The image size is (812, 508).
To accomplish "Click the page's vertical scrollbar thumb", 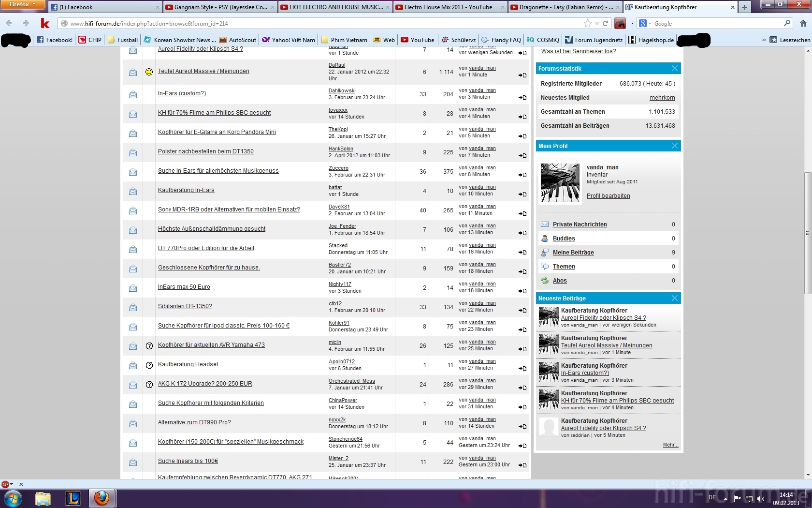I will (x=808, y=232).
